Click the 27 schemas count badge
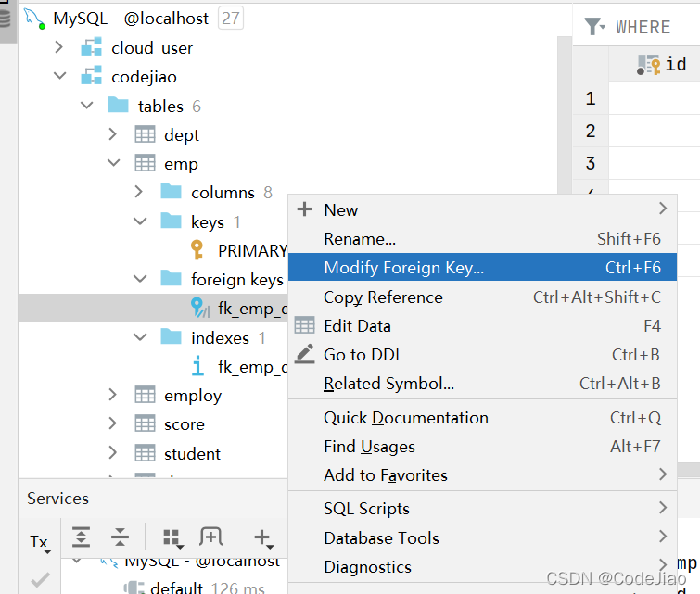The image size is (700, 594). click(230, 19)
